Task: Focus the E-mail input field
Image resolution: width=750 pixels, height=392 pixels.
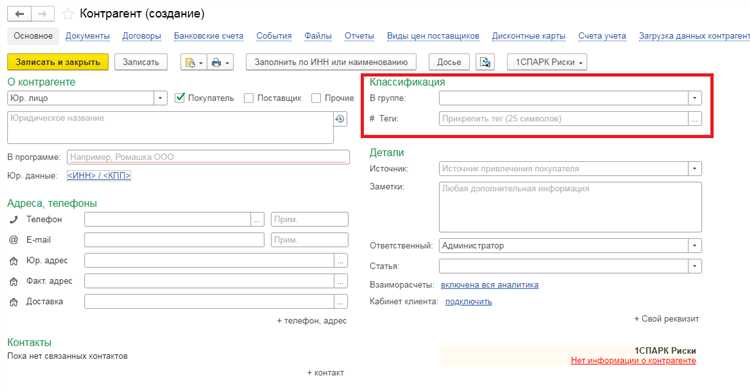Action: [174, 240]
